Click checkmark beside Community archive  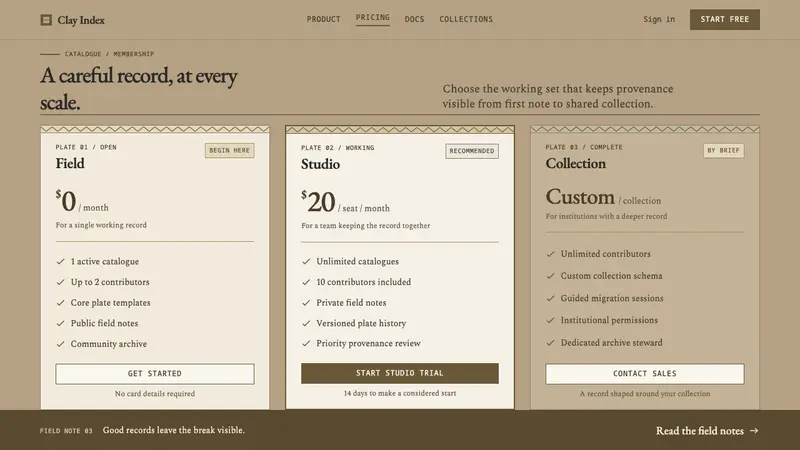(60, 344)
